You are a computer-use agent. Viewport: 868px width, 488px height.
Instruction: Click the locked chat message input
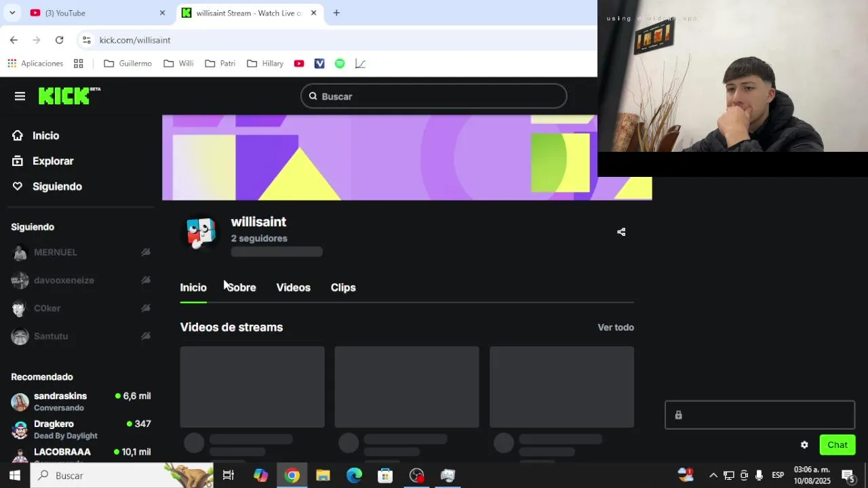coord(759,415)
